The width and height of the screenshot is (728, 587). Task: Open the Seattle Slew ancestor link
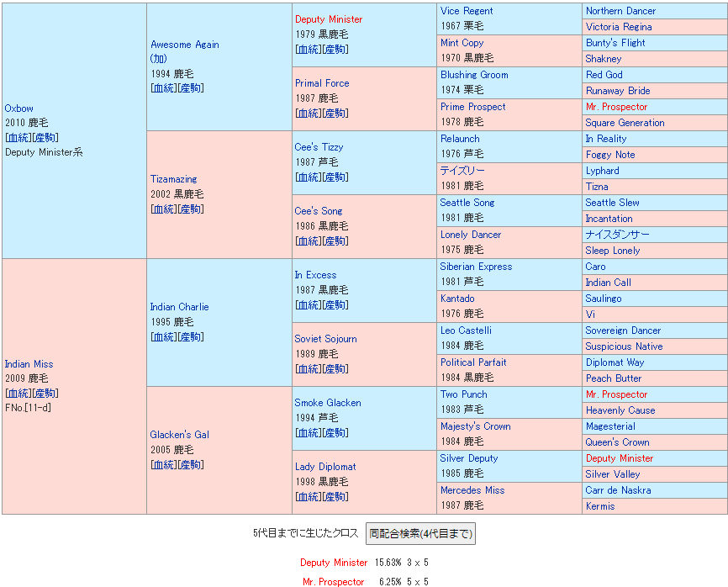tap(612, 203)
